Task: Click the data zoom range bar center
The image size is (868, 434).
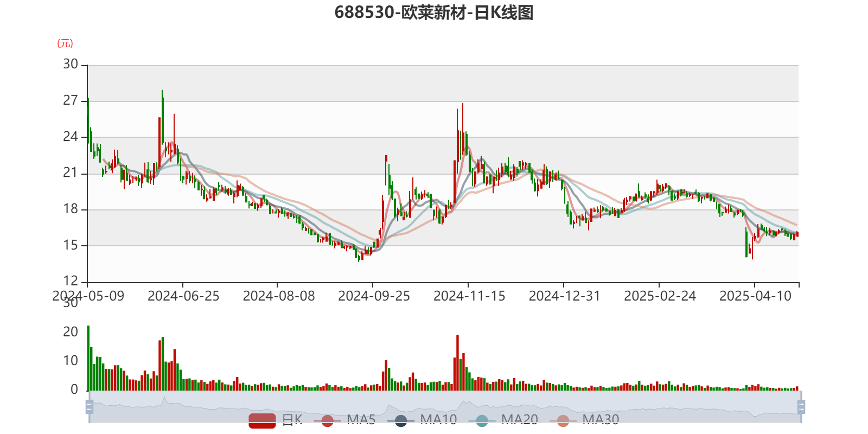Action: (x=445, y=407)
